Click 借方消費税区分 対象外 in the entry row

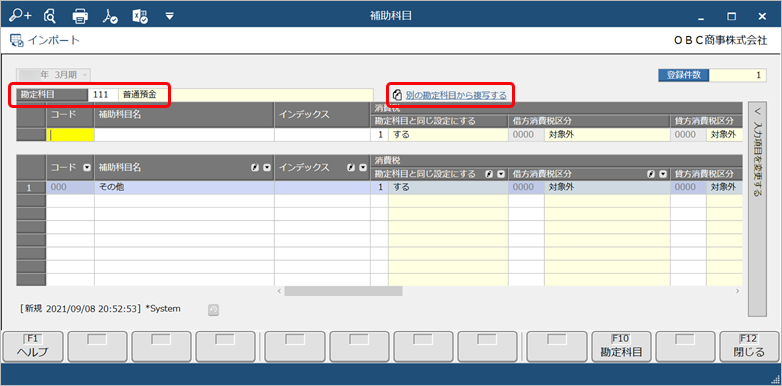point(607,135)
